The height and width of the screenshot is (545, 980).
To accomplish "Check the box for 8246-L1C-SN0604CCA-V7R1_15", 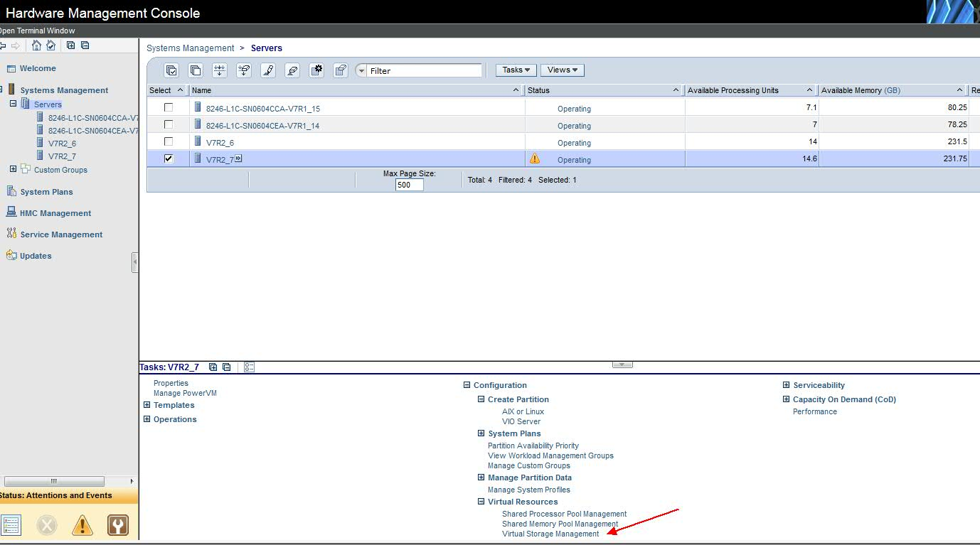I will tap(169, 107).
